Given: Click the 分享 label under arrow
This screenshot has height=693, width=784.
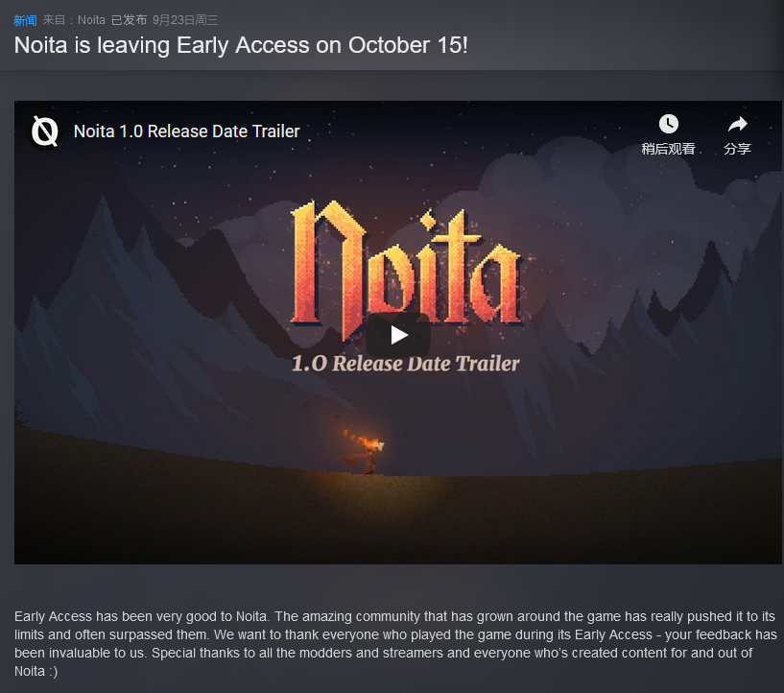Looking at the screenshot, I should [738, 149].
